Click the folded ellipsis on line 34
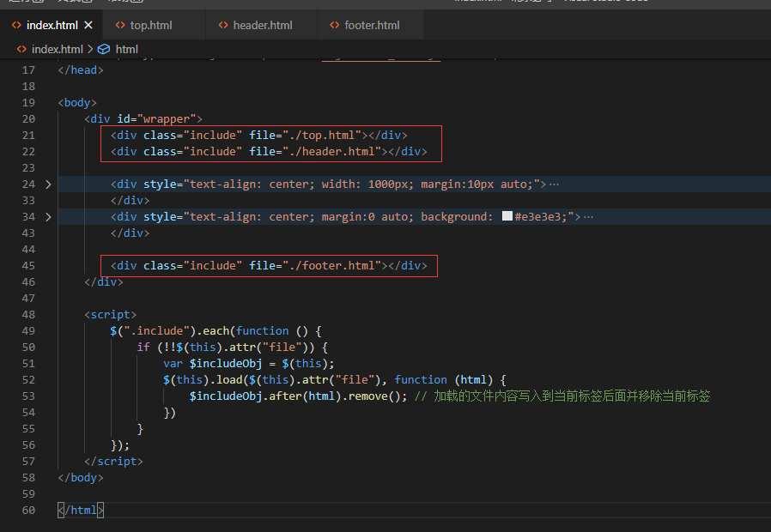This screenshot has height=532, width=771. coord(589,216)
